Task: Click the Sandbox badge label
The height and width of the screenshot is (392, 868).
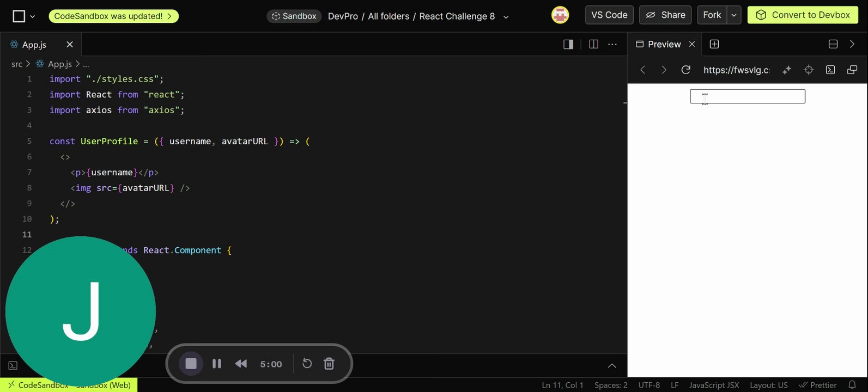Action: coord(294,16)
